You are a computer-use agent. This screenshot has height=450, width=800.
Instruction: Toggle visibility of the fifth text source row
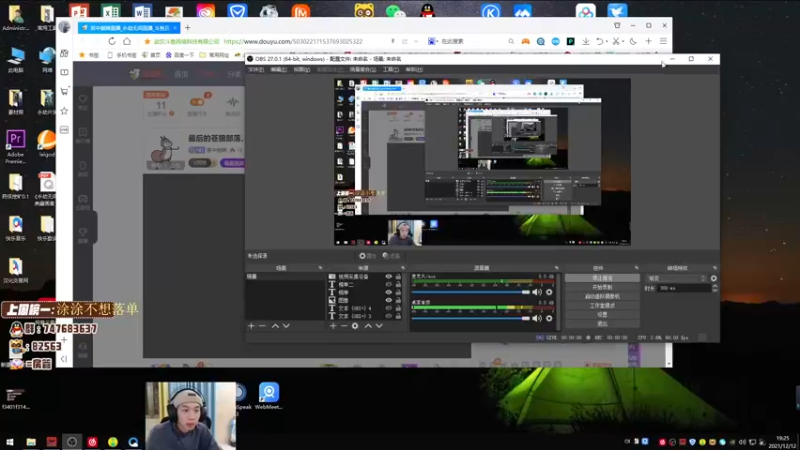[389, 308]
